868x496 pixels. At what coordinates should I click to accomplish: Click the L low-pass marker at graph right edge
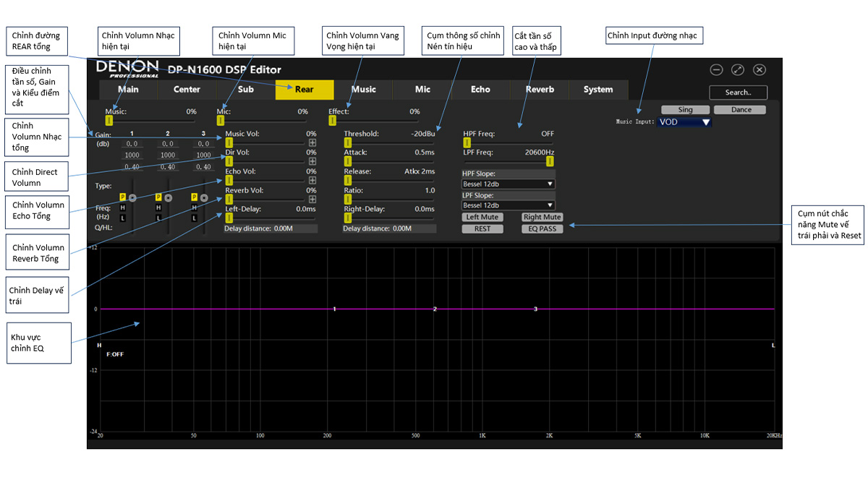pyautogui.click(x=773, y=346)
